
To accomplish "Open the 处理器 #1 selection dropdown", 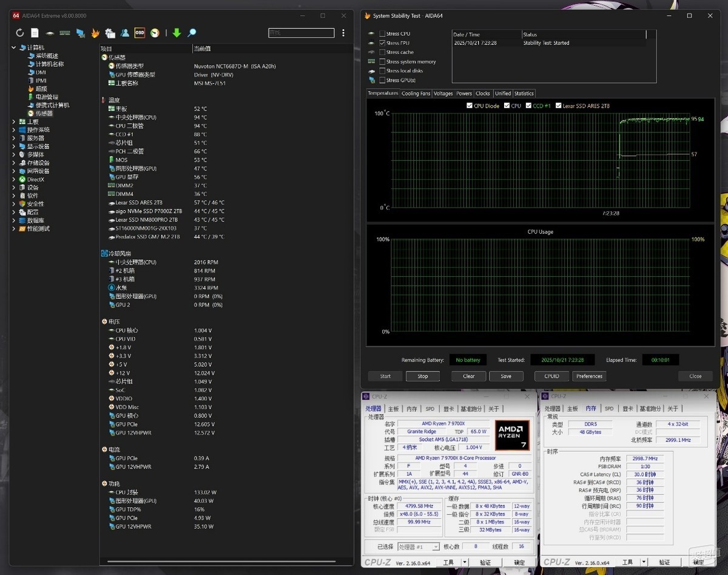I will (x=419, y=547).
